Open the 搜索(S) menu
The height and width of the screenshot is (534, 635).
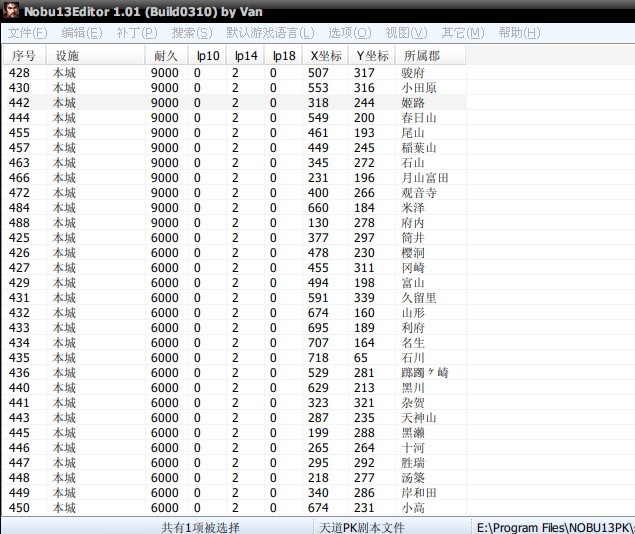(192, 33)
